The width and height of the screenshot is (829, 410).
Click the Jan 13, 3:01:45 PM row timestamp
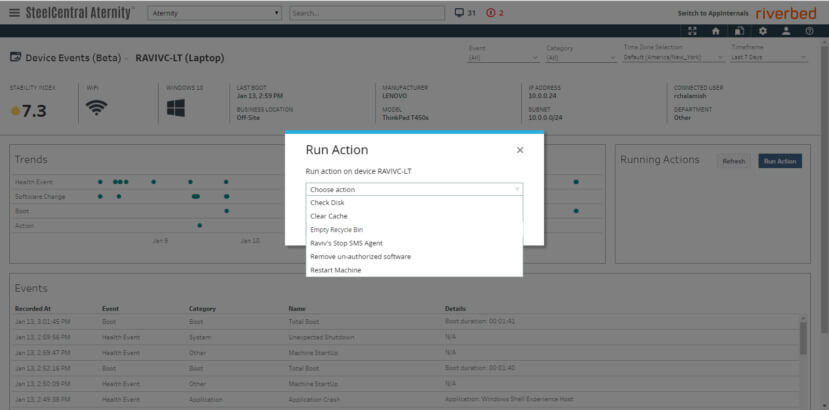[x=43, y=321]
